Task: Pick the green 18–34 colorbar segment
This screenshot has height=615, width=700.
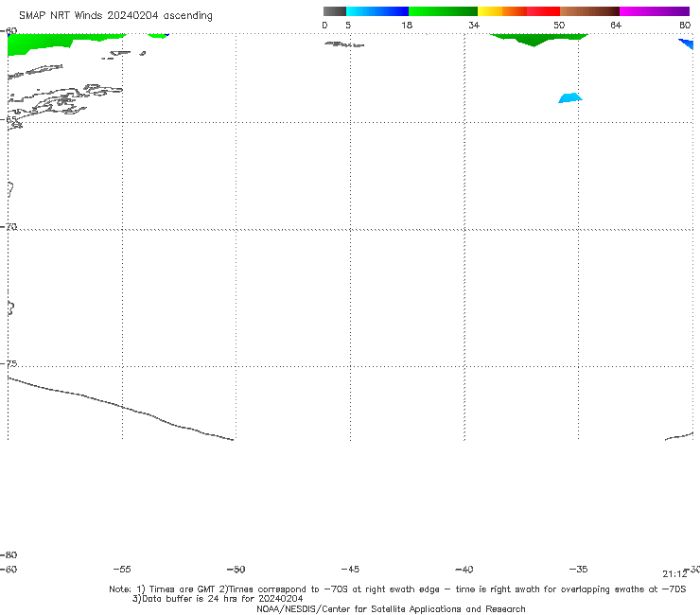Action: pyautogui.click(x=443, y=11)
